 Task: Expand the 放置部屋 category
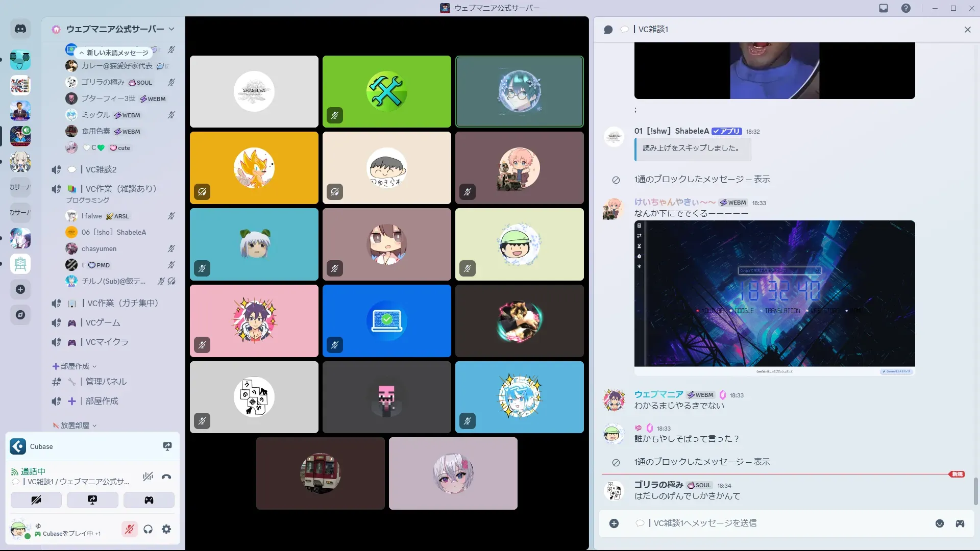click(75, 425)
